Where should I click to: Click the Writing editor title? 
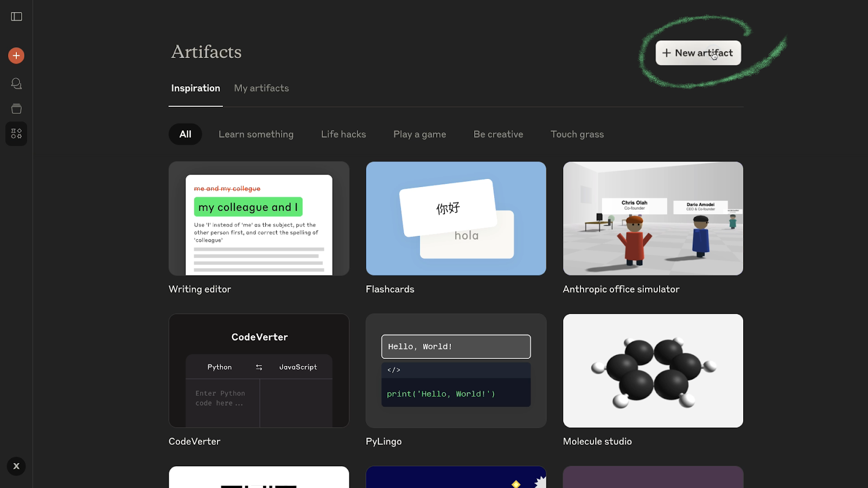(200, 290)
